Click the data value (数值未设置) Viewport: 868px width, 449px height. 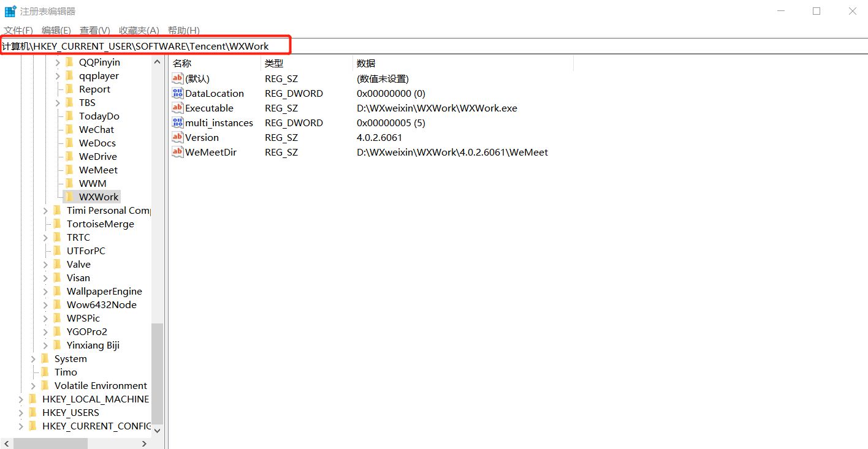tap(383, 78)
